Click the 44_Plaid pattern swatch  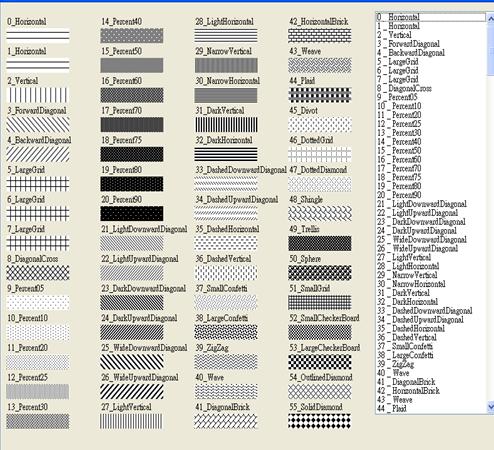[320, 95]
